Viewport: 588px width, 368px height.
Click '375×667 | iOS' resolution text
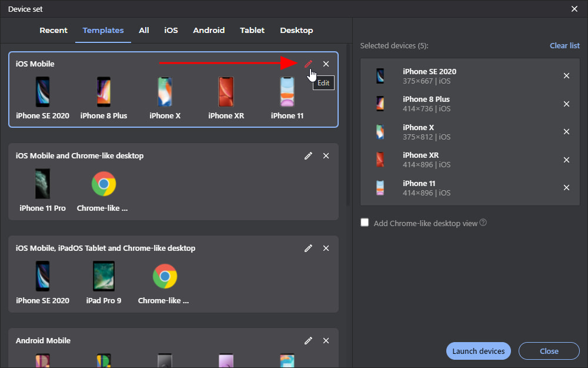(427, 81)
